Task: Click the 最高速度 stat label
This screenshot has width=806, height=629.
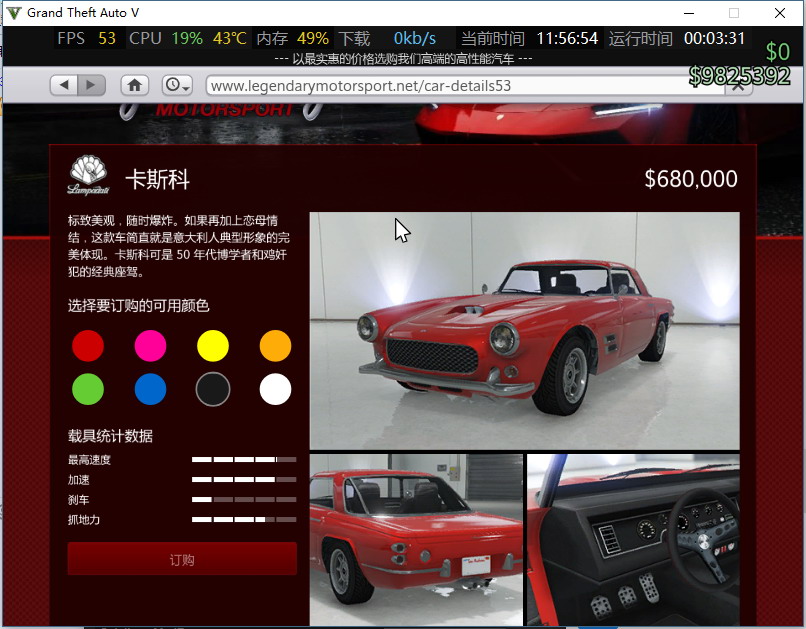Action: (89, 460)
